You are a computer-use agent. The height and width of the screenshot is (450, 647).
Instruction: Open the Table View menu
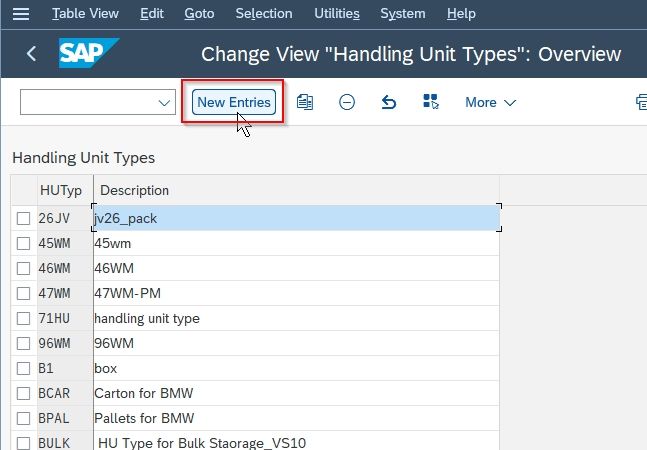pos(85,14)
